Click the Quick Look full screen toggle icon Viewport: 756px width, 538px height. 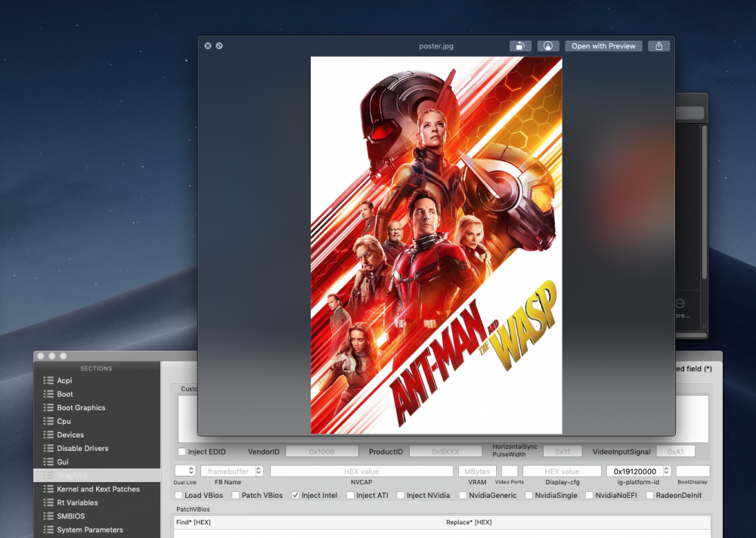(x=219, y=46)
